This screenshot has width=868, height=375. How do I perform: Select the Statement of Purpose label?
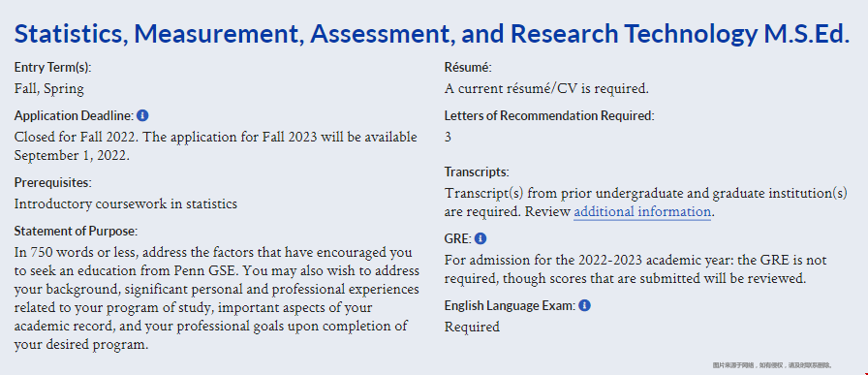point(76,231)
